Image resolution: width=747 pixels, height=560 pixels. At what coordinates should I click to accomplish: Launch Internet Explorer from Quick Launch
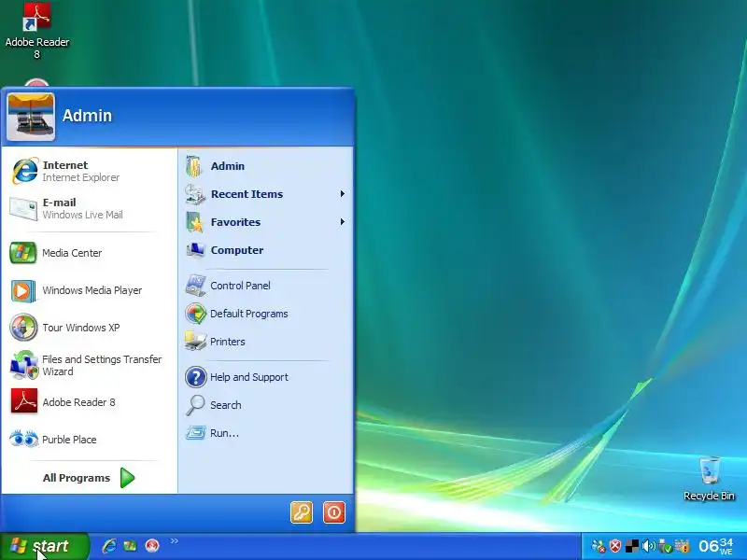click(109, 546)
